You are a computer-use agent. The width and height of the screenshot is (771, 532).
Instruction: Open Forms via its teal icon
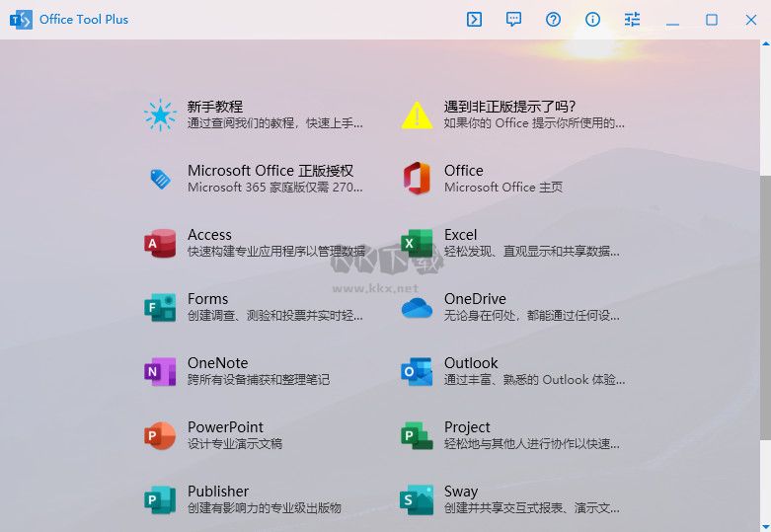[x=160, y=307]
